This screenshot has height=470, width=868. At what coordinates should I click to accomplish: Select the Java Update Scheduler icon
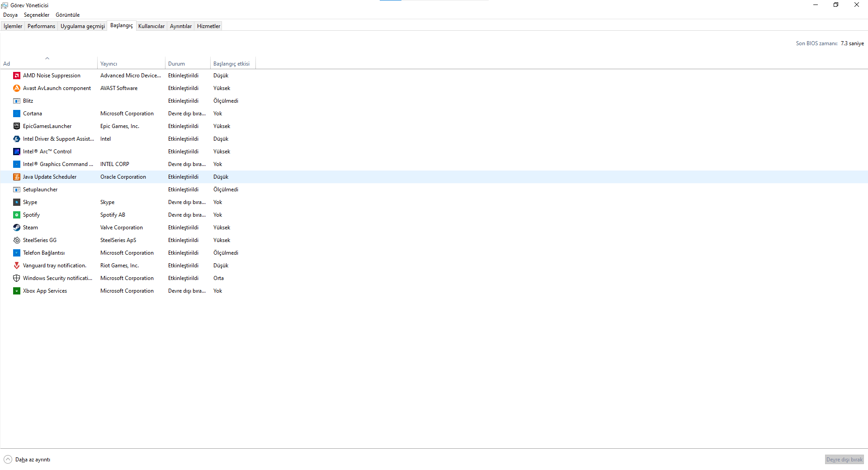point(17,177)
